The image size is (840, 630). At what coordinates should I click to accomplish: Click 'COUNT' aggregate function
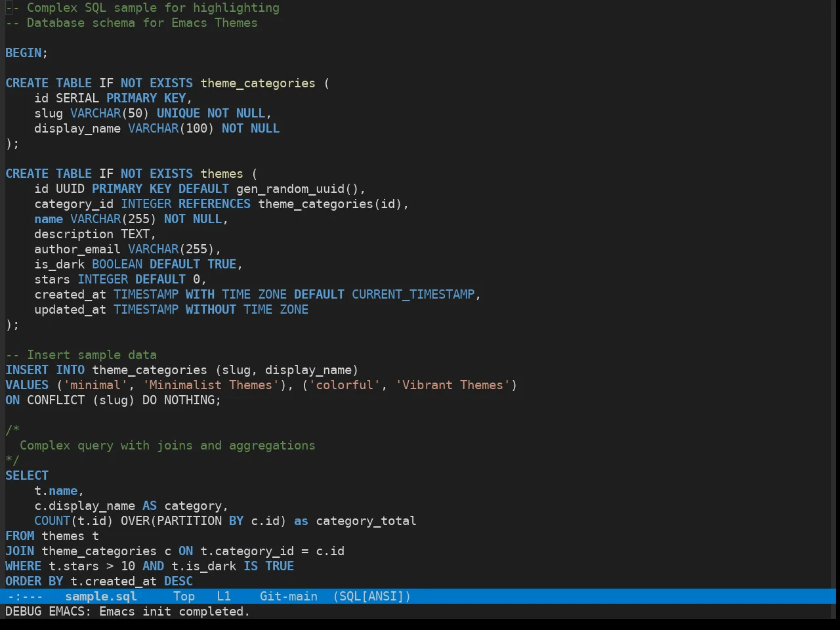[52, 521]
